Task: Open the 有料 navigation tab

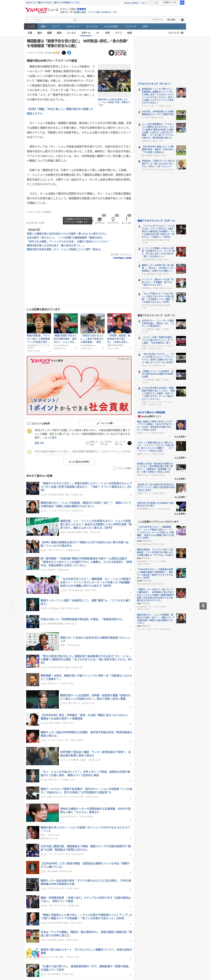Action: (145, 27)
